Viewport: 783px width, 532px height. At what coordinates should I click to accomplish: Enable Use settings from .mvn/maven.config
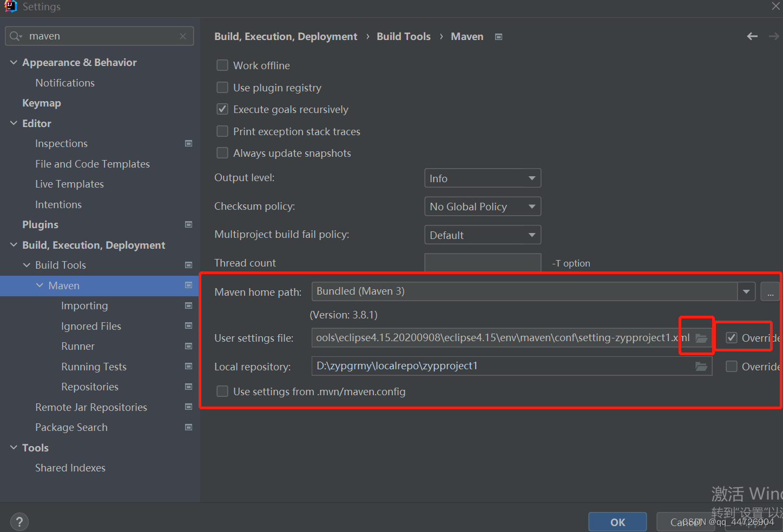[x=222, y=391]
